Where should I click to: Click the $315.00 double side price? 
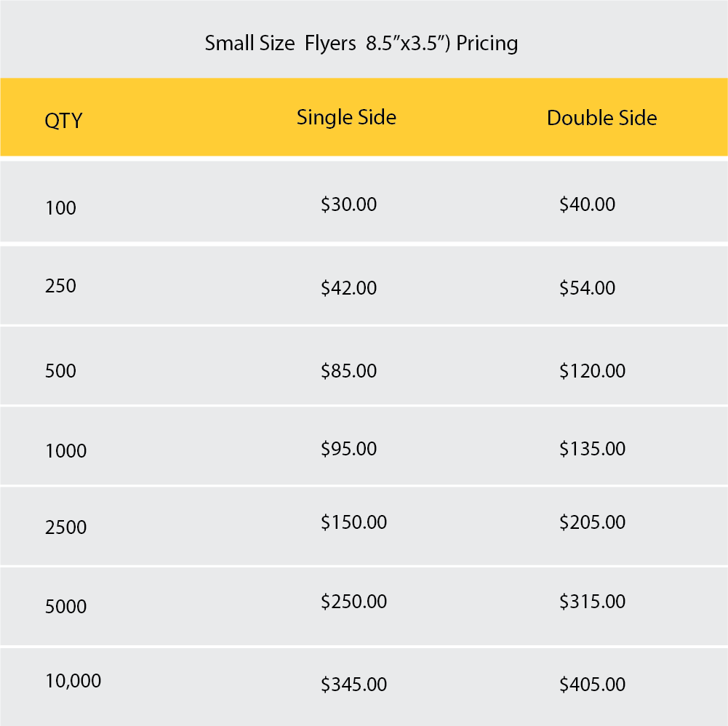(592, 602)
